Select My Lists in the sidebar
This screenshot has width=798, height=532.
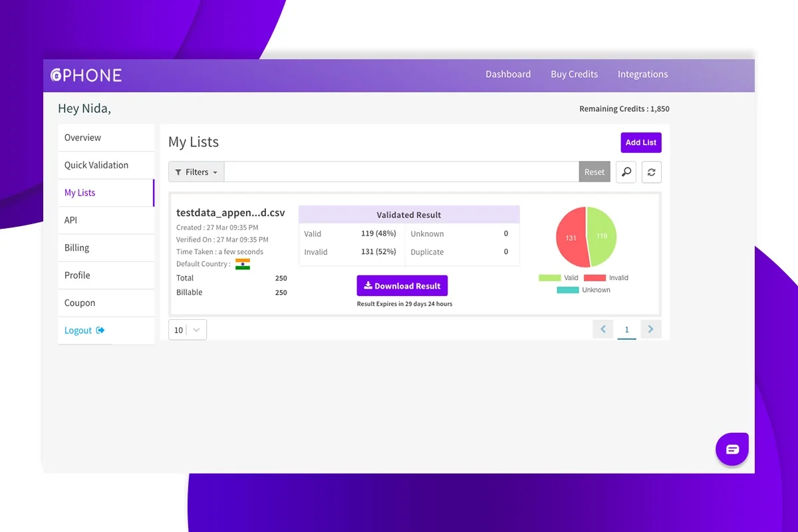(106, 193)
